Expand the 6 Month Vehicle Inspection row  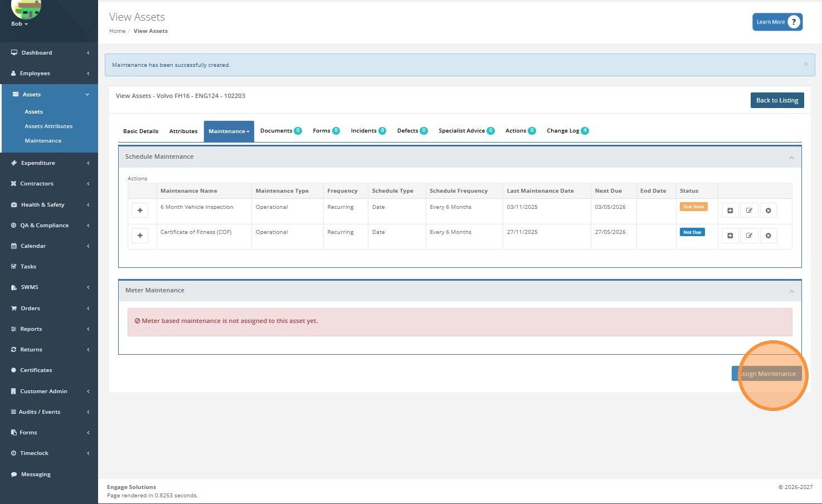(x=140, y=211)
